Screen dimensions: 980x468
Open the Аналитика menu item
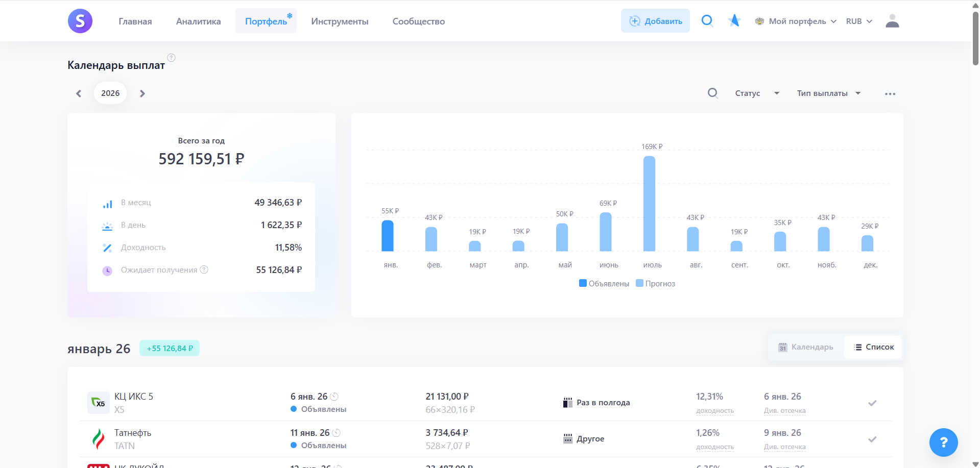pyautogui.click(x=198, y=21)
